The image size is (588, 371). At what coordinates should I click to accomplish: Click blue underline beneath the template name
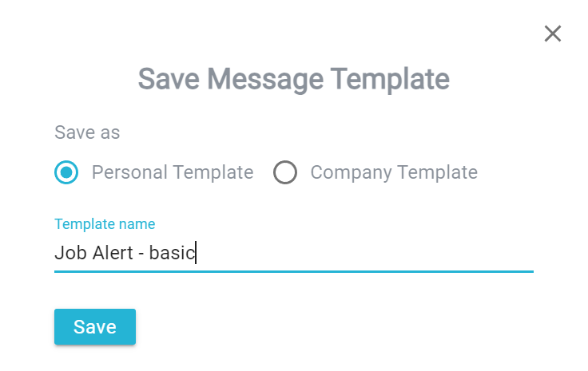tap(294, 271)
